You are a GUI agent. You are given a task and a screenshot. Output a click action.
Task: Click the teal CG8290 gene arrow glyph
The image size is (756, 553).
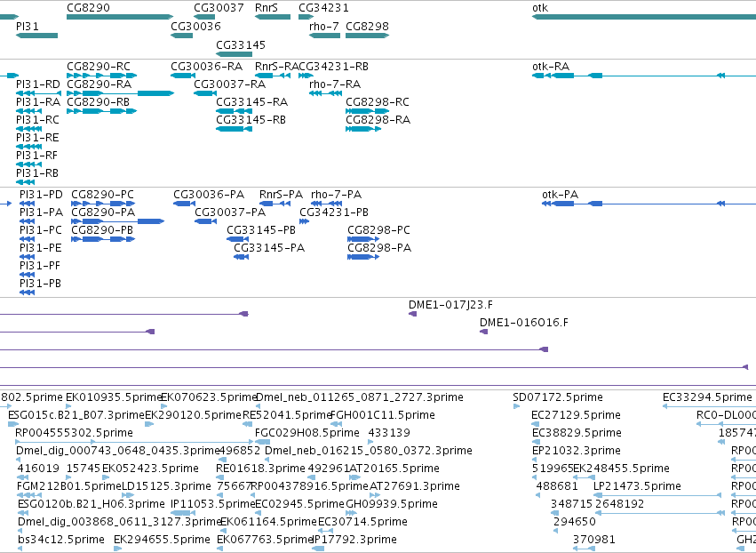pyautogui.click(x=120, y=17)
